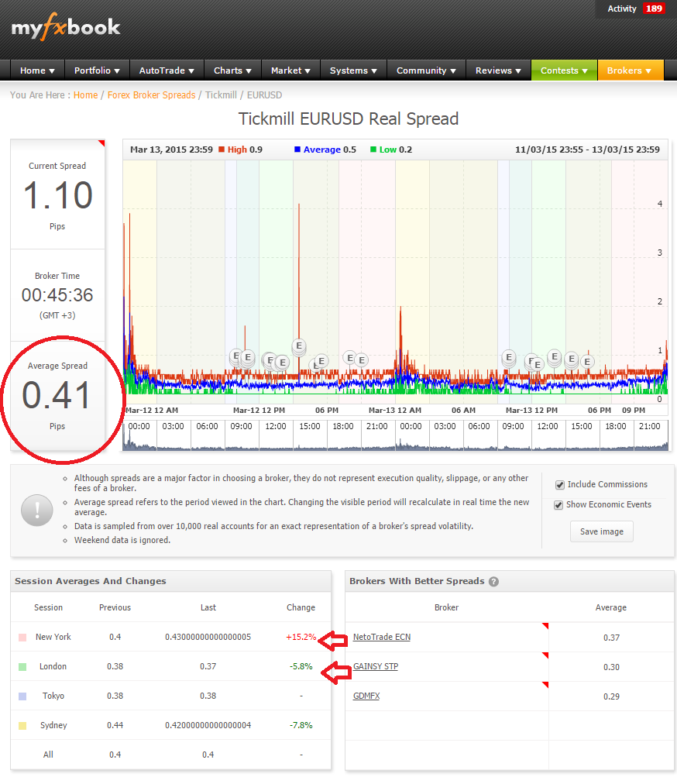Open the GAINSY STP broker link
Screen dimensions: 677x784
376,666
